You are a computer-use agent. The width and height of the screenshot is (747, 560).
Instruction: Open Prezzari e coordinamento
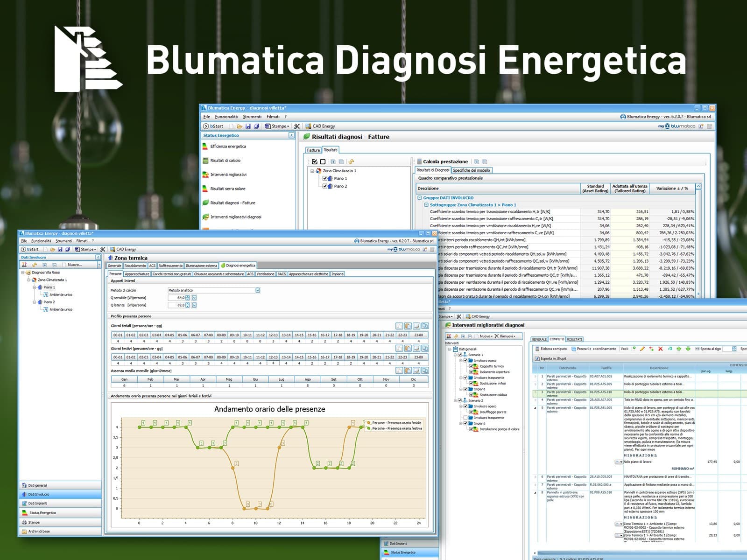(594, 349)
